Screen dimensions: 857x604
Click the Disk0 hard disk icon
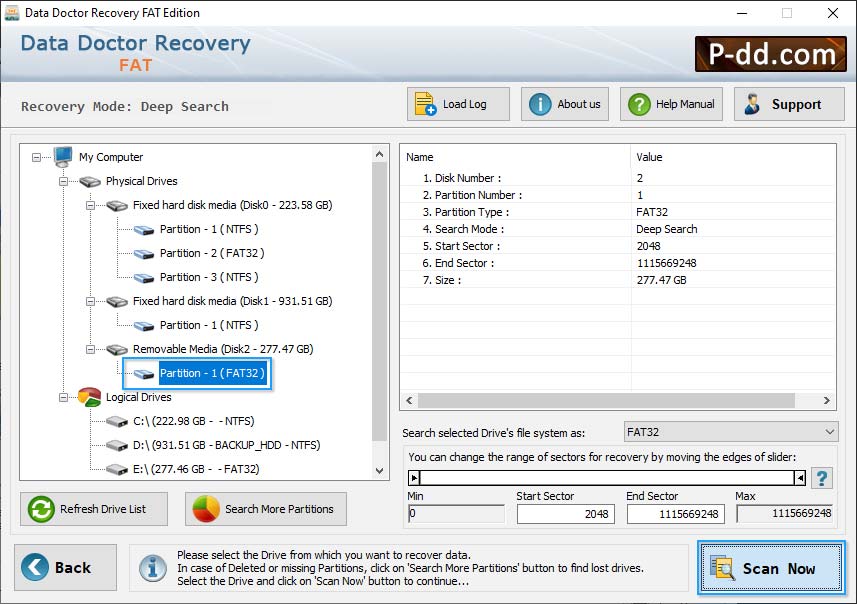coord(117,206)
